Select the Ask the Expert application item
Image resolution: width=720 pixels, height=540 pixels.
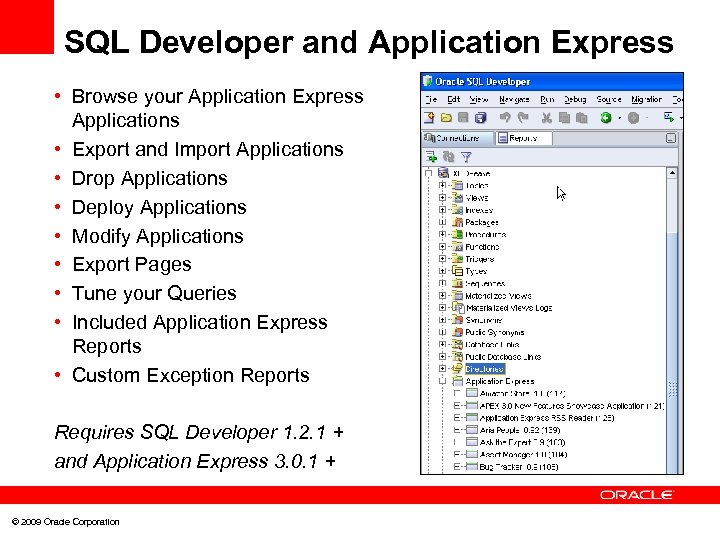(x=522, y=442)
